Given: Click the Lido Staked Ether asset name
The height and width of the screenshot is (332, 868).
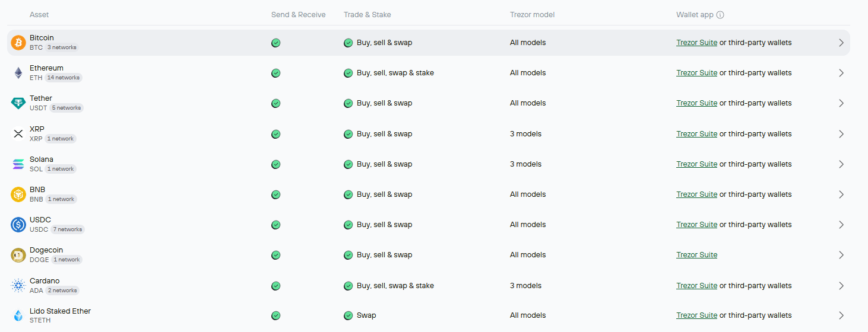Looking at the screenshot, I should point(60,311).
